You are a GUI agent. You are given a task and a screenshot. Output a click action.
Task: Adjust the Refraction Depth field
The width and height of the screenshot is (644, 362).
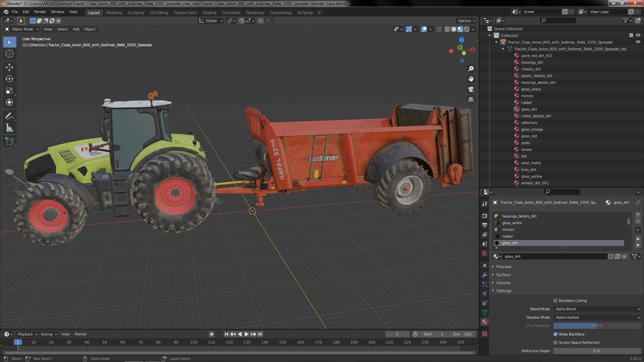tap(597, 351)
